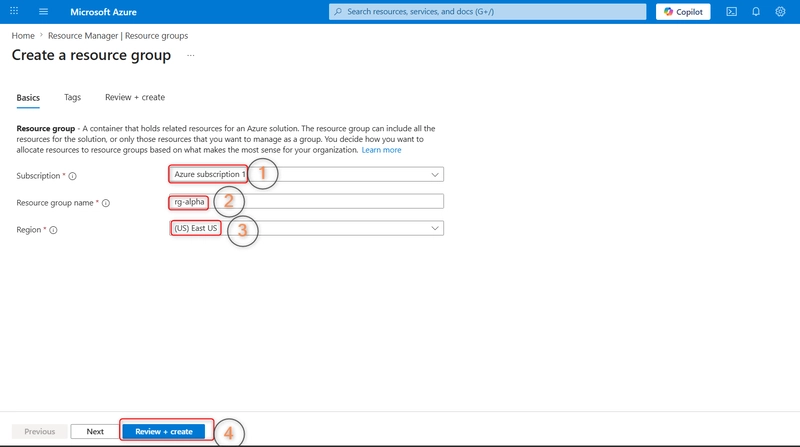The width and height of the screenshot is (800, 447).
Task: Switch to the Review + create tab
Action: tap(135, 97)
